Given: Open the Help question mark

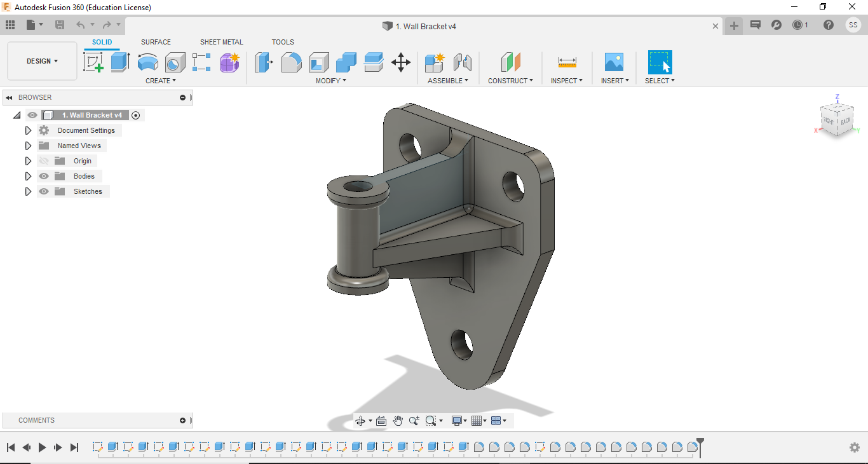Looking at the screenshot, I should pyautogui.click(x=829, y=25).
